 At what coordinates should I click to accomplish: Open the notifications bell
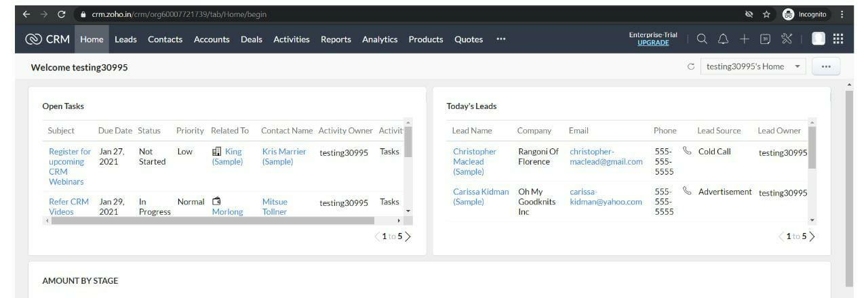(723, 39)
